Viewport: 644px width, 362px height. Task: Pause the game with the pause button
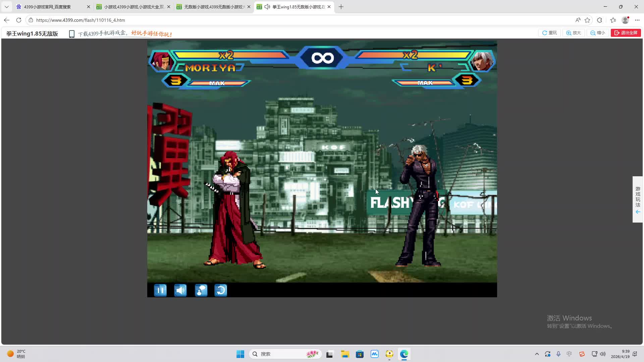click(160, 290)
